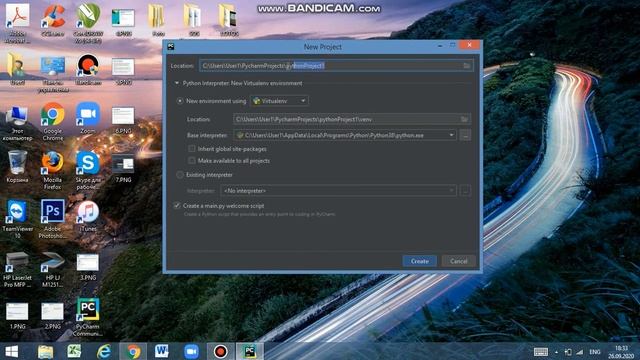
Task: Select the 2.PNG desktop file
Action: tap(53, 316)
